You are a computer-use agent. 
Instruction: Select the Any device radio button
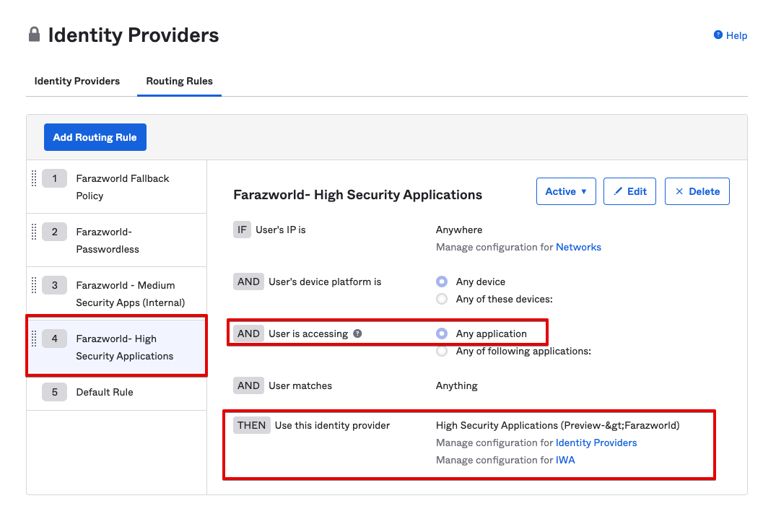[x=442, y=282]
